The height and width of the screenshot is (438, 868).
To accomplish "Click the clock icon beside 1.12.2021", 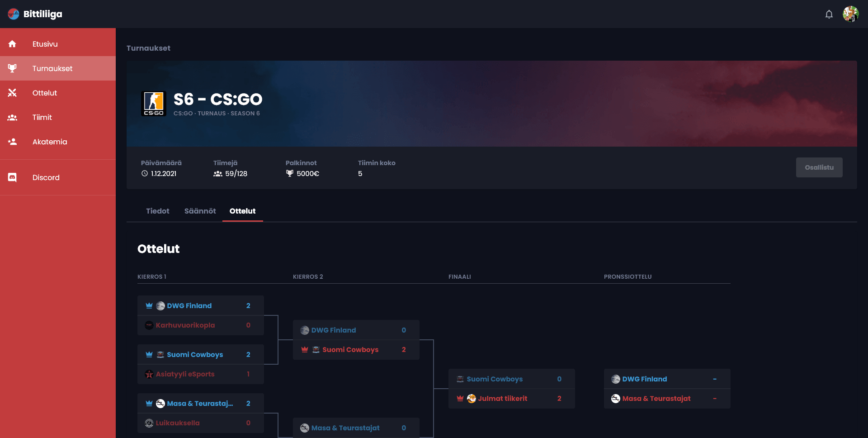I will pos(145,173).
